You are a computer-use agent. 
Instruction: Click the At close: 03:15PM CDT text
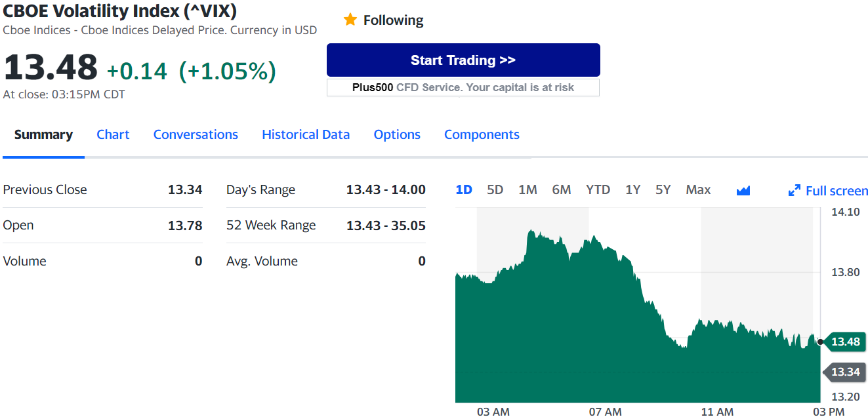(64, 94)
